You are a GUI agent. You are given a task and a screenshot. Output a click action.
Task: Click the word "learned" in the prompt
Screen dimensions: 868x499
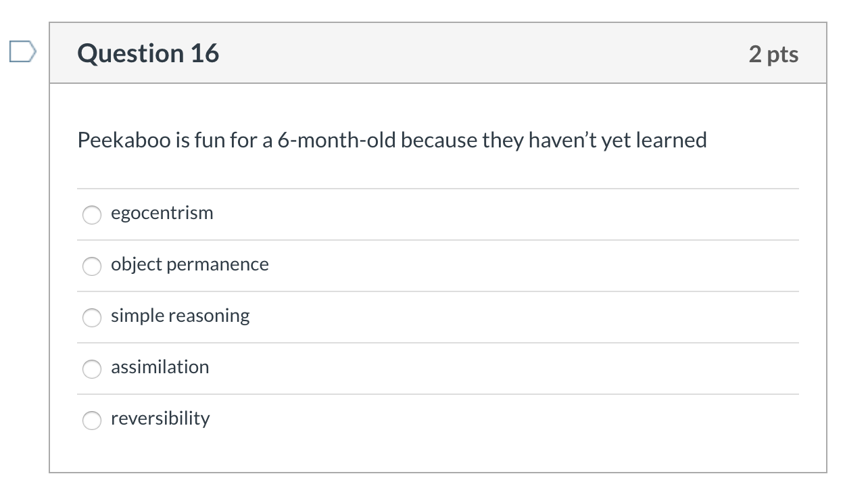pos(672,140)
